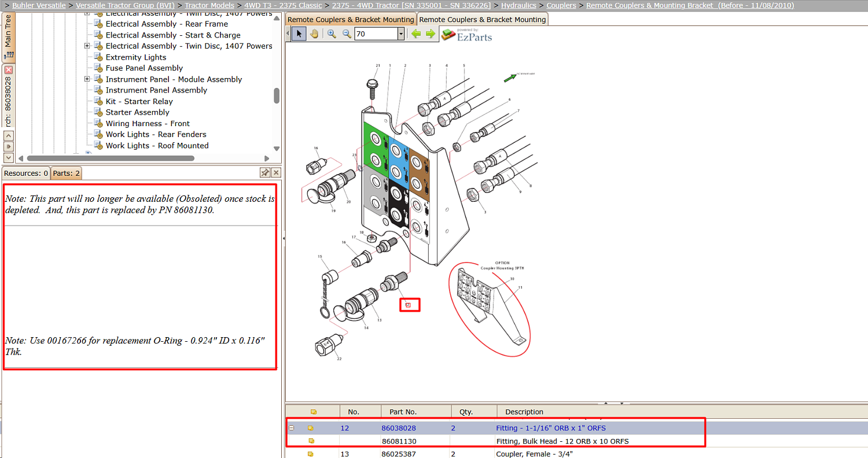The width and height of the screenshot is (868, 458).
Task: Open Kit - Starter Relay
Action: 139,101
